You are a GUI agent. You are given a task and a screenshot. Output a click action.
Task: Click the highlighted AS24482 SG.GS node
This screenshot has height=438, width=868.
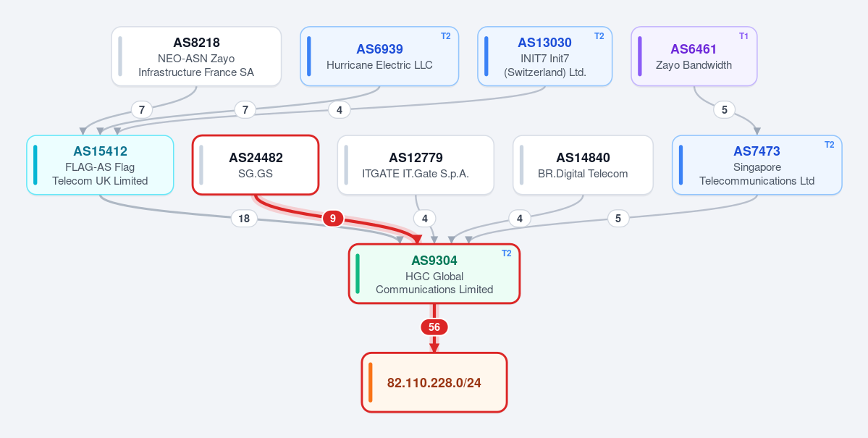[256, 165]
